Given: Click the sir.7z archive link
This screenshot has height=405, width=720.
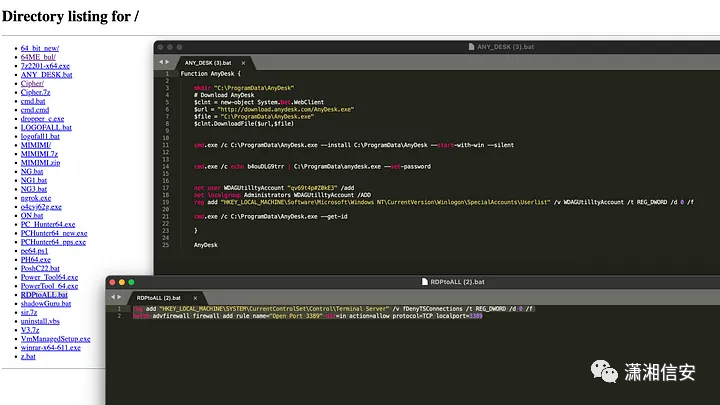Looking at the screenshot, I should point(28,312).
